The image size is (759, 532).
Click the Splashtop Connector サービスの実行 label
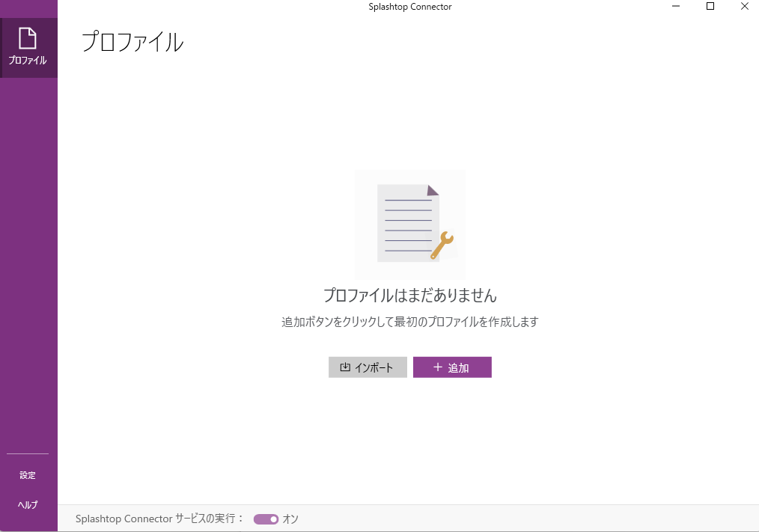(x=159, y=519)
